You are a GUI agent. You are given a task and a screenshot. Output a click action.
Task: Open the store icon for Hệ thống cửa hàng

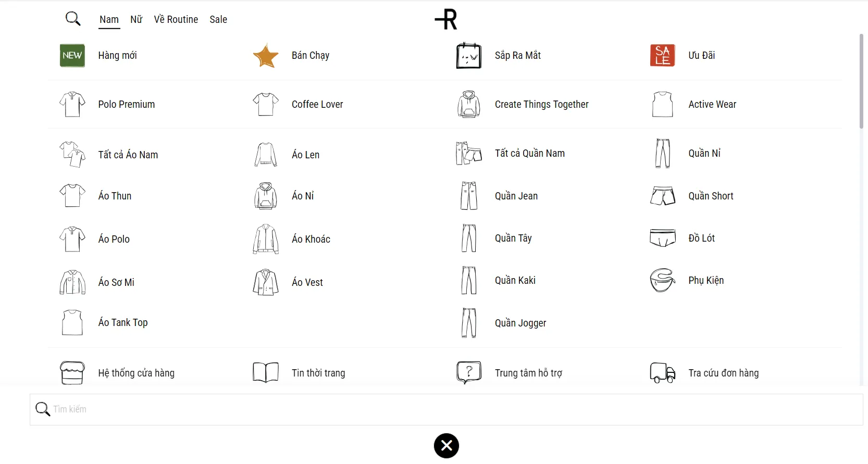[72, 373]
